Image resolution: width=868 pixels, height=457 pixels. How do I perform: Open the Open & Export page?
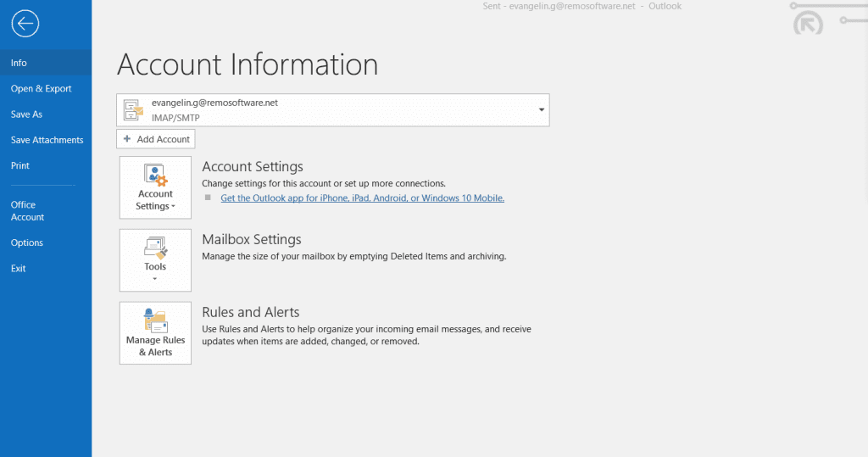point(46,89)
